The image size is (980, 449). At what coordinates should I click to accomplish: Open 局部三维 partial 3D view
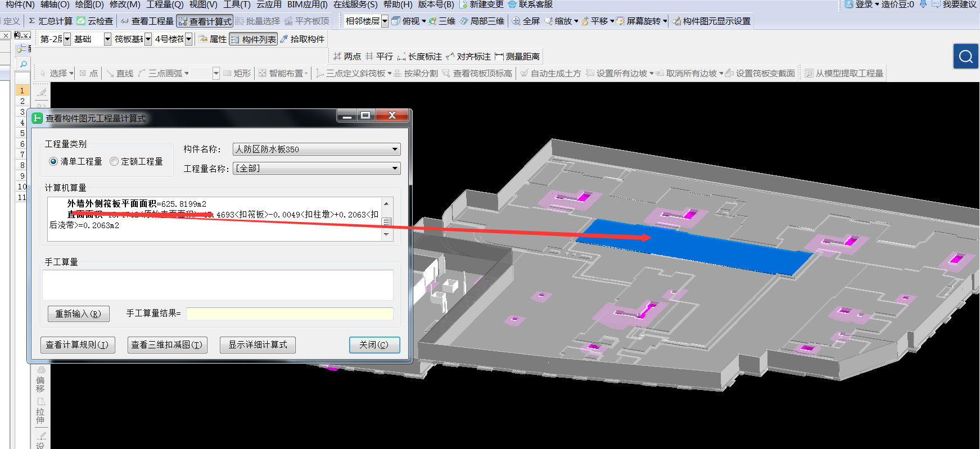click(x=482, y=21)
